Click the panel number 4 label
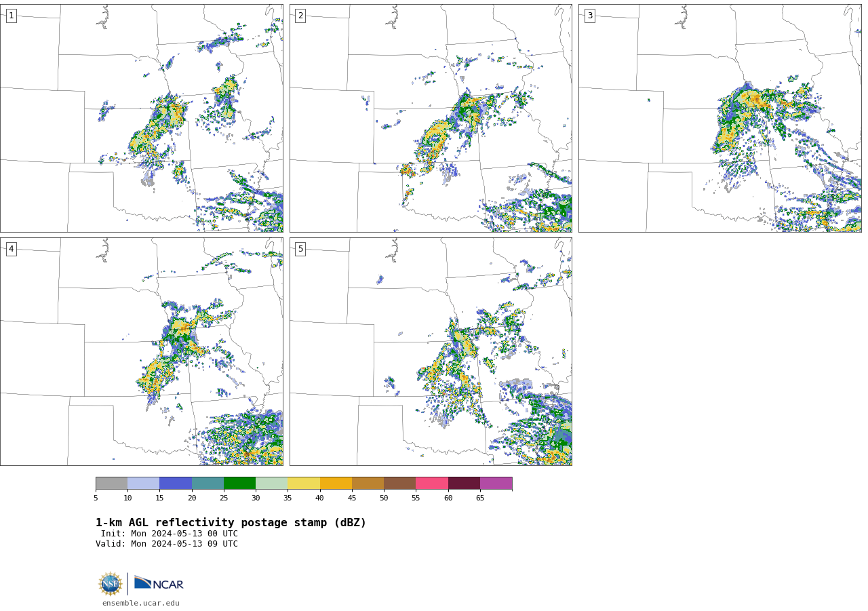The height and width of the screenshot is (611, 868). coord(12,249)
